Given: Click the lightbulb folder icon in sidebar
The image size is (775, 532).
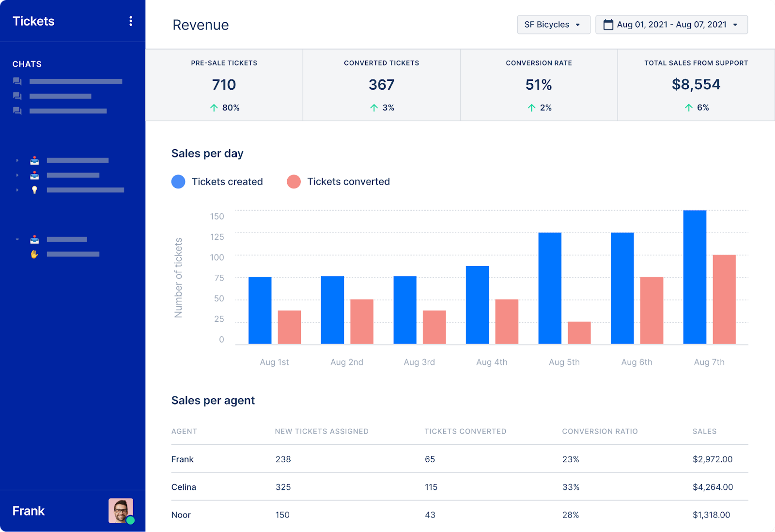Looking at the screenshot, I should 34,190.
